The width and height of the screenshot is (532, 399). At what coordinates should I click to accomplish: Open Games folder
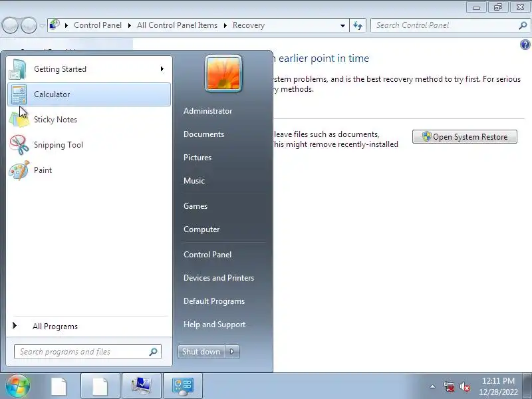click(196, 206)
